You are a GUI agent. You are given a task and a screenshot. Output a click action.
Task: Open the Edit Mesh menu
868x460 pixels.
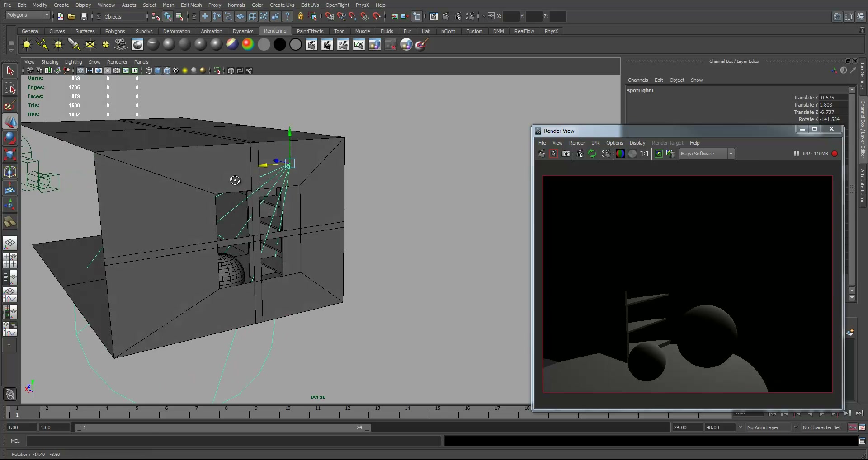(x=191, y=5)
